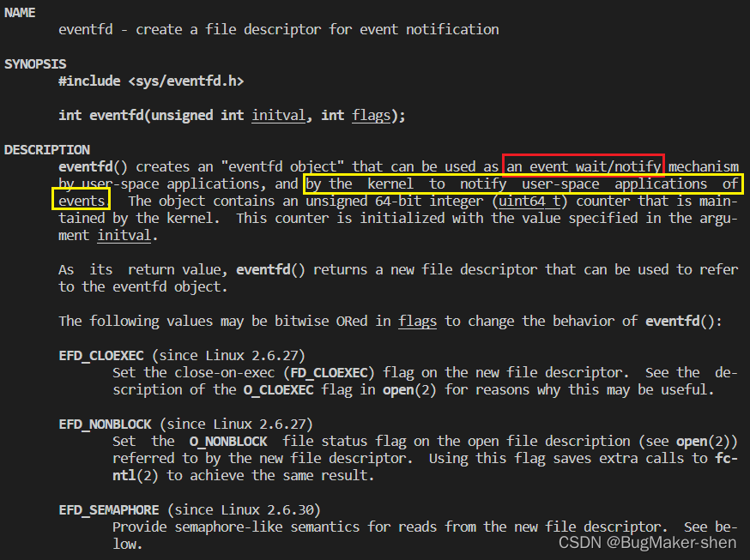The width and height of the screenshot is (750, 560).
Task: Click underlined 'flags' in 'bitwise ORed in flags'
Action: coord(418,322)
